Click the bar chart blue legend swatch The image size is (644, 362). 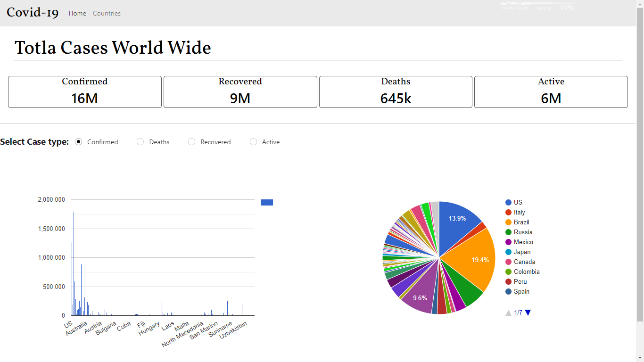pyautogui.click(x=267, y=202)
